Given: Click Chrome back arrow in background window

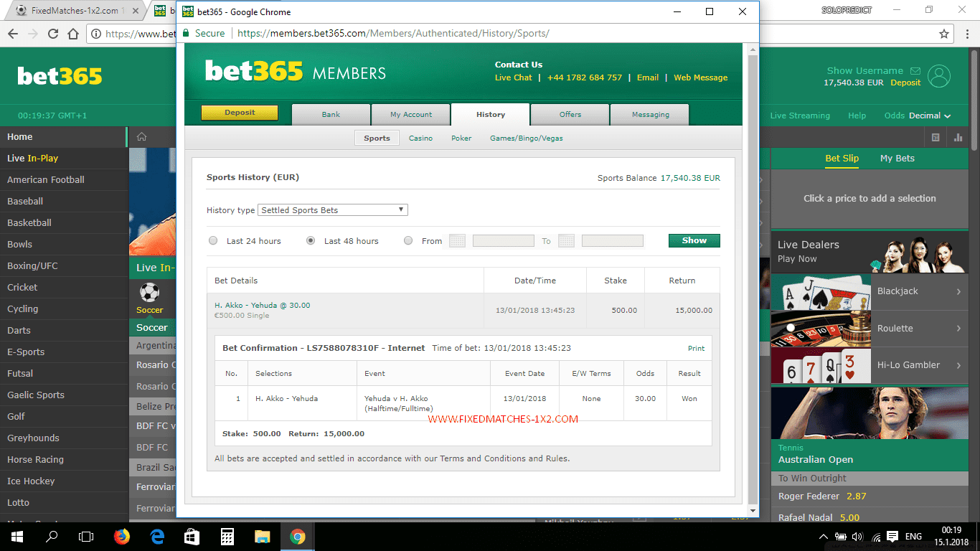Looking at the screenshot, I should point(12,34).
